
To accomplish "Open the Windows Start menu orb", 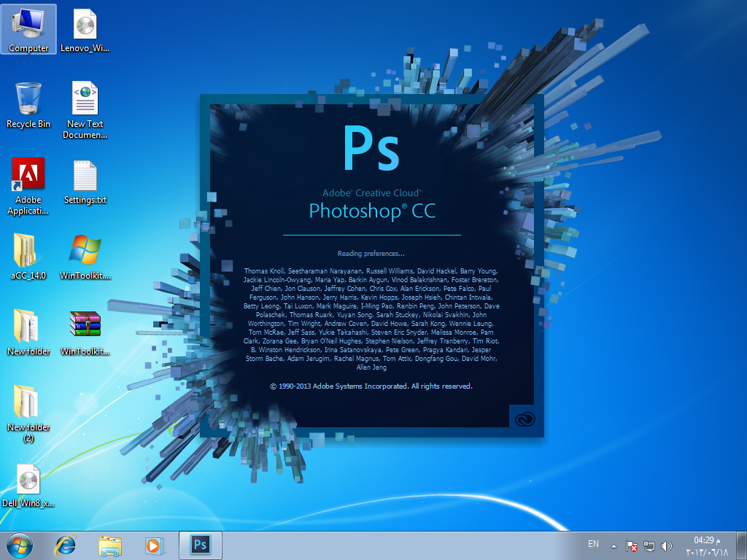I will [x=20, y=545].
